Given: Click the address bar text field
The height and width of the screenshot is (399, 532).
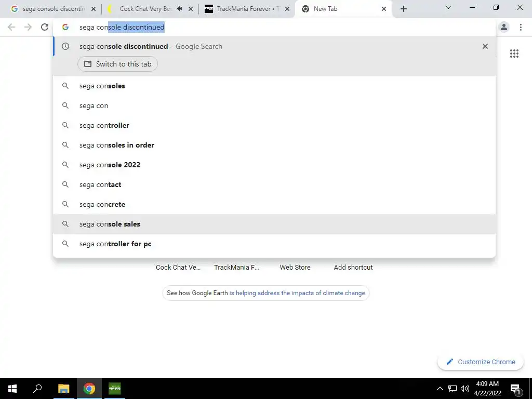Looking at the screenshot, I should tap(274, 27).
